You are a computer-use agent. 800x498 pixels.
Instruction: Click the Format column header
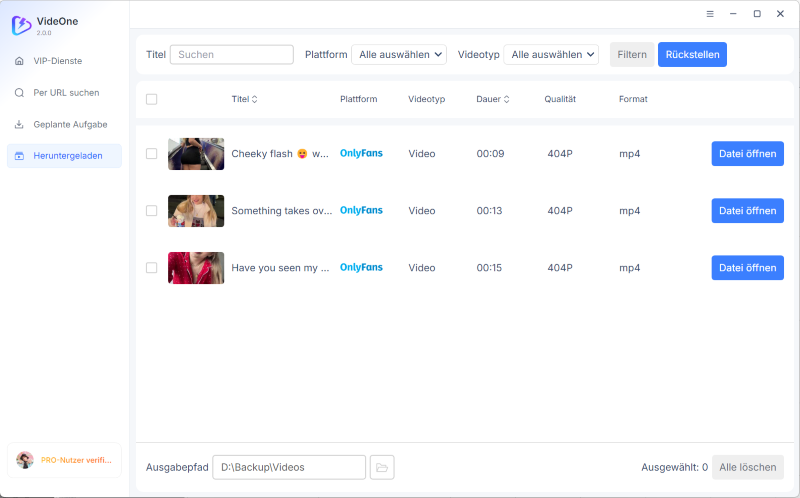click(633, 99)
